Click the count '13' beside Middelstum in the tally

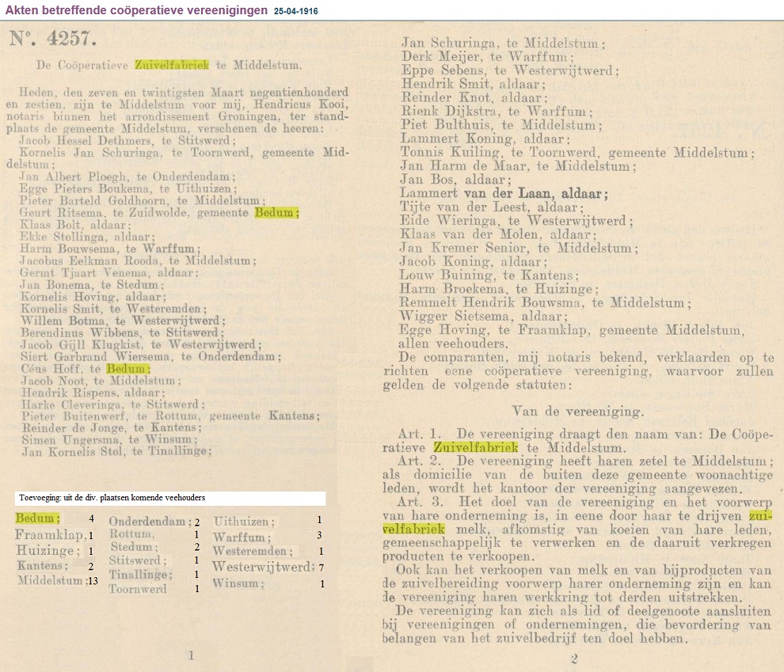tap(93, 580)
